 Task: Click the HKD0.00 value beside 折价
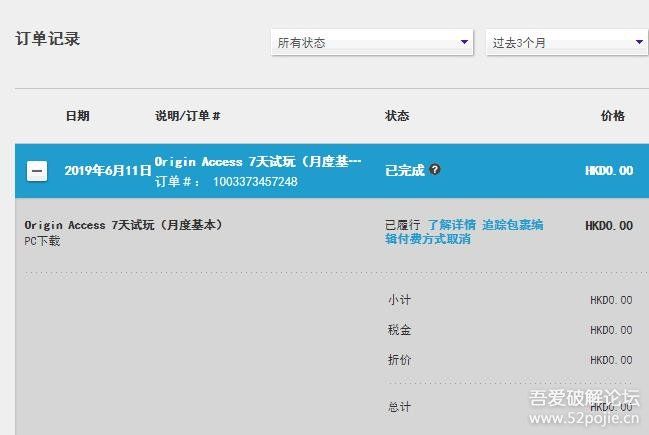click(611, 360)
